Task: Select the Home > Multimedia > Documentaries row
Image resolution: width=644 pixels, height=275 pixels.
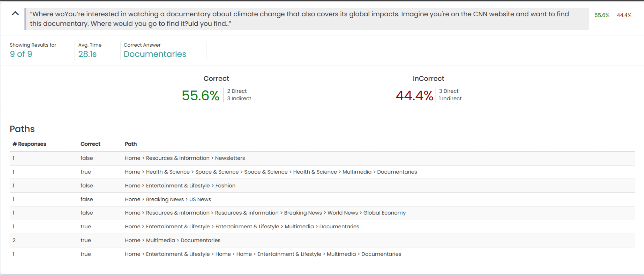Action: 172,240
